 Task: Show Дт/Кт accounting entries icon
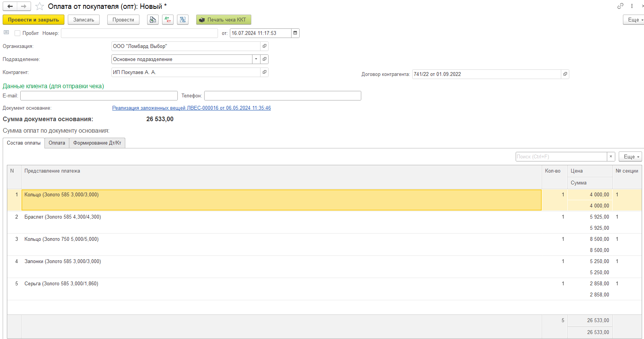click(x=168, y=20)
